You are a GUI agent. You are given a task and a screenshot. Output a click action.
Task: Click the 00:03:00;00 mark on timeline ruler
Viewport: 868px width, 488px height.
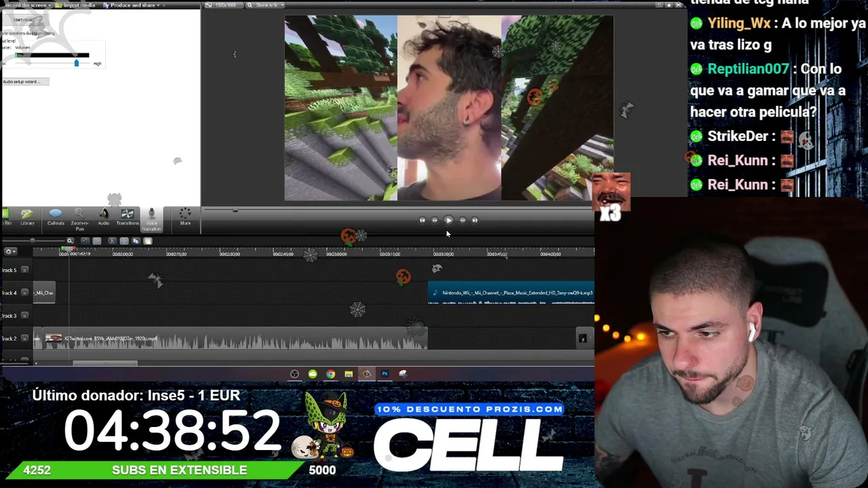click(336, 254)
